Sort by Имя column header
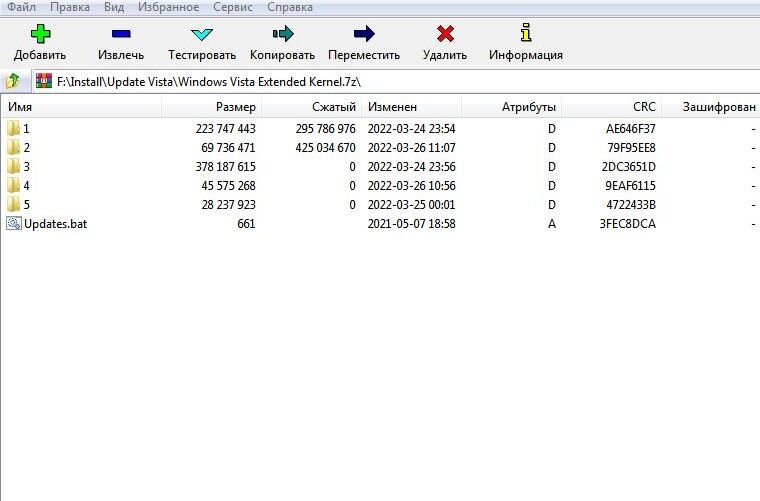Viewport: 760px width, 501px height. pos(81,107)
